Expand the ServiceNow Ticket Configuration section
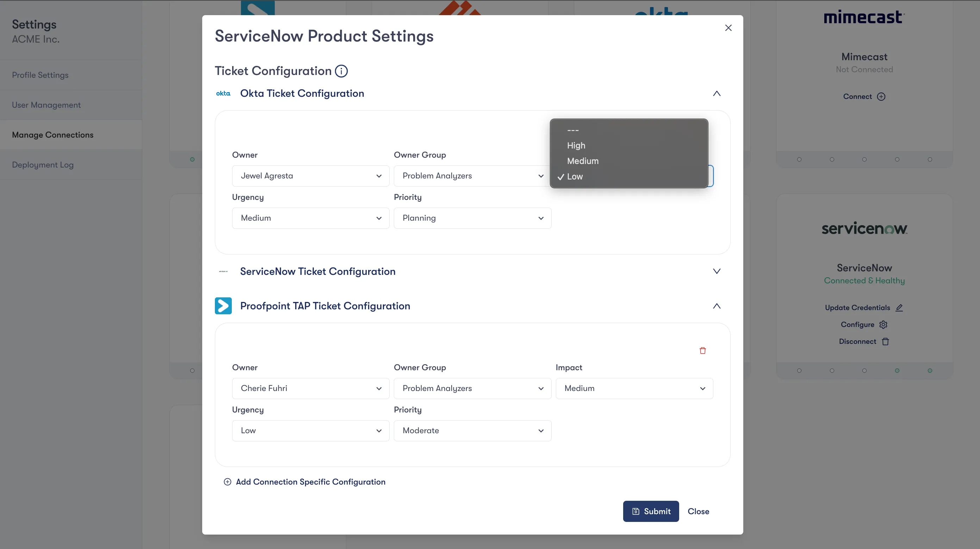Screen dimensions: 980x549 coord(717,271)
